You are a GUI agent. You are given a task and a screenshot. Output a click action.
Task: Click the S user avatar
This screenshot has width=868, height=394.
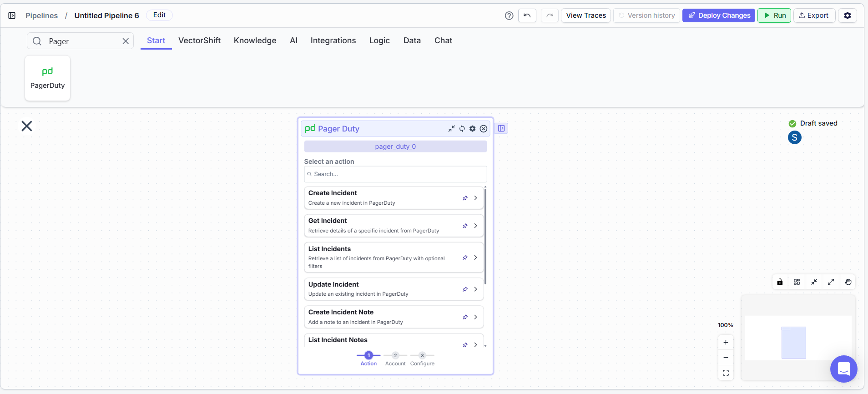(794, 137)
